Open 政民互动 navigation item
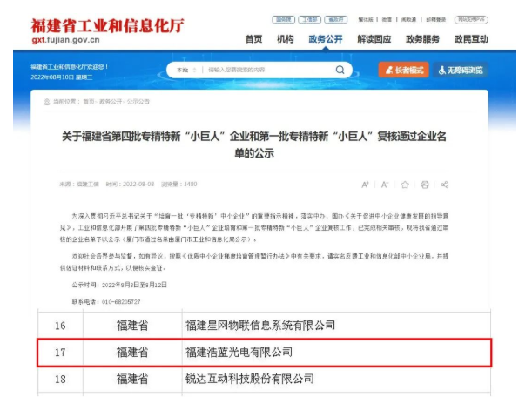 [x=471, y=39]
